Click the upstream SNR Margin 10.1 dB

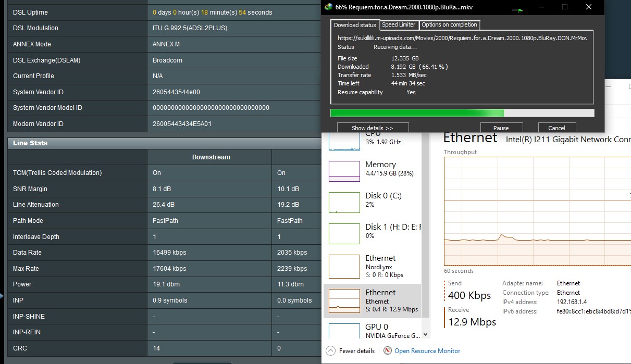point(288,189)
